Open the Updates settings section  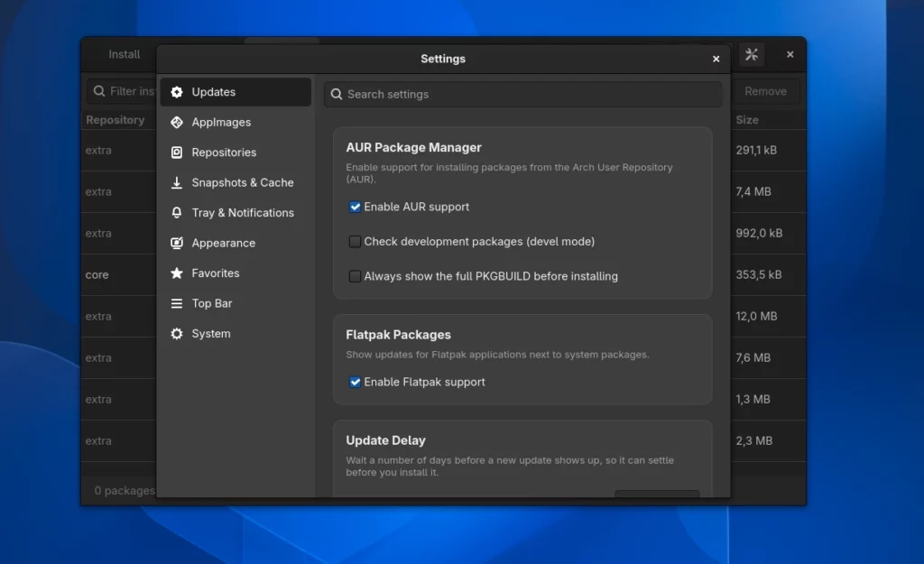[x=236, y=92]
